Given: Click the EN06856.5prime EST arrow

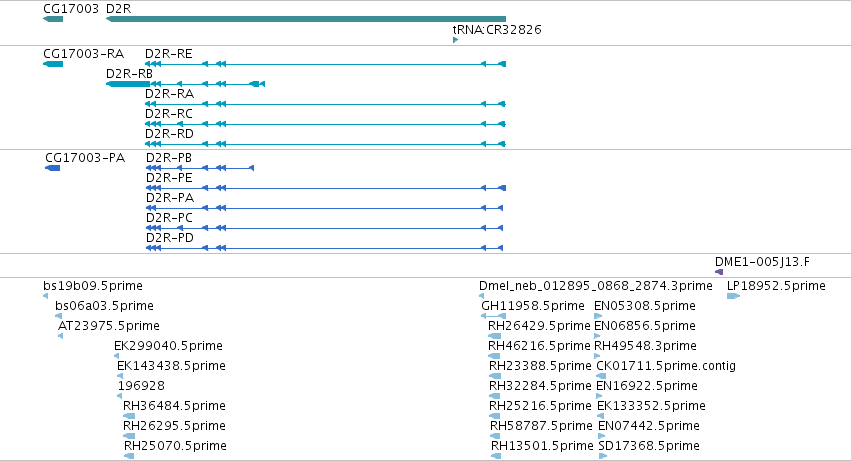Looking at the screenshot, I should 598,336.
